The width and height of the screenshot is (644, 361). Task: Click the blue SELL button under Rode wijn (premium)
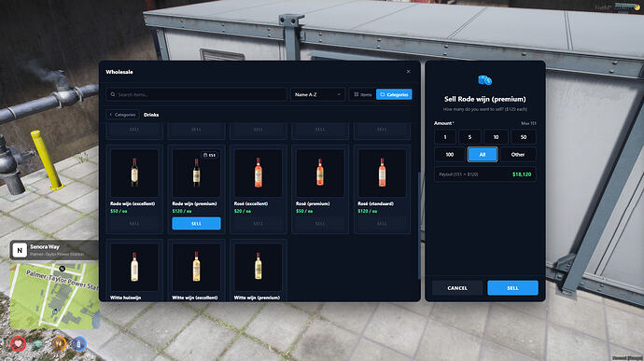196,224
